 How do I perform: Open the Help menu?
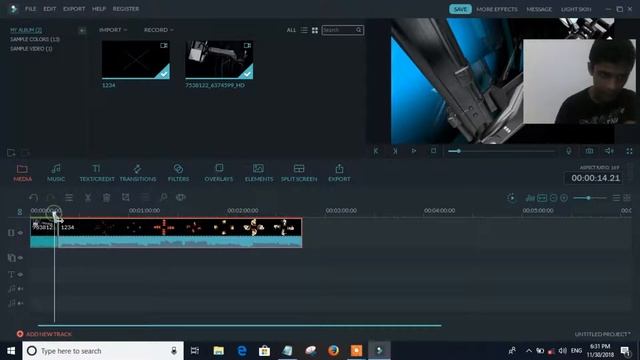click(x=99, y=9)
